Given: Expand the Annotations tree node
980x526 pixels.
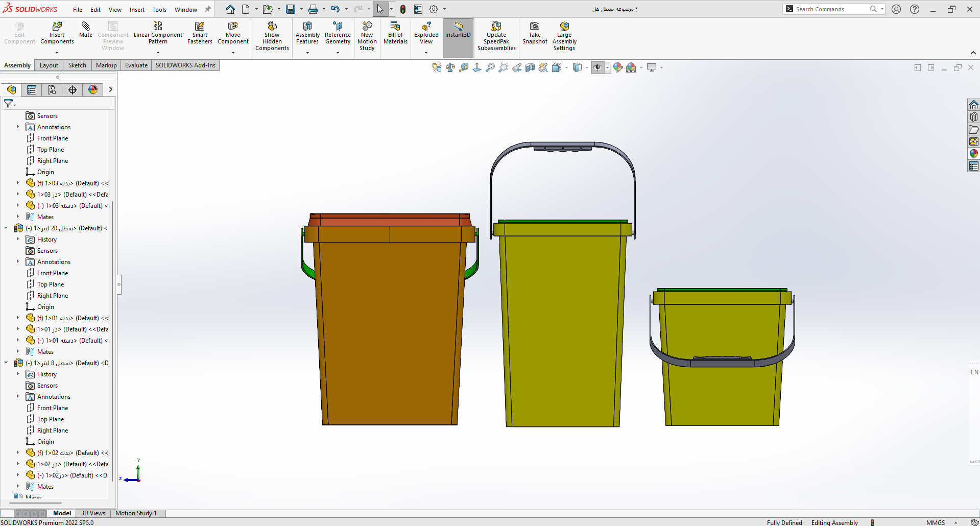Looking at the screenshot, I should 18,127.
